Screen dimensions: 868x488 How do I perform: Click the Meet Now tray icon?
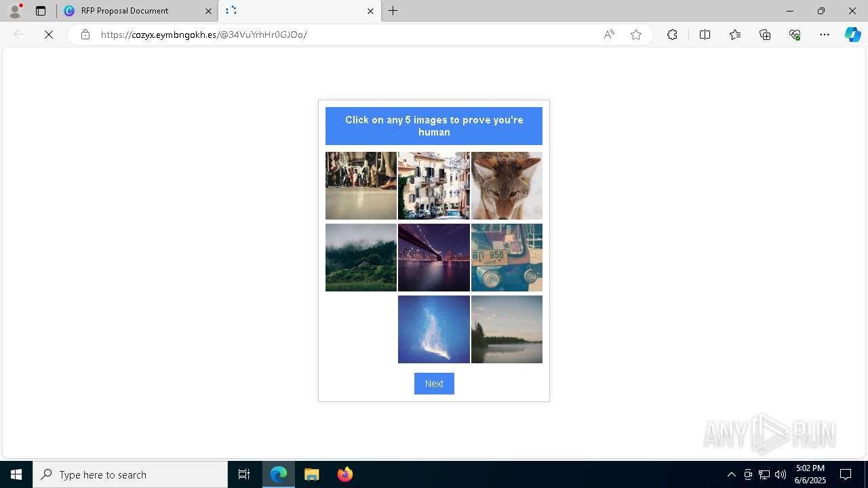[748, 474]
